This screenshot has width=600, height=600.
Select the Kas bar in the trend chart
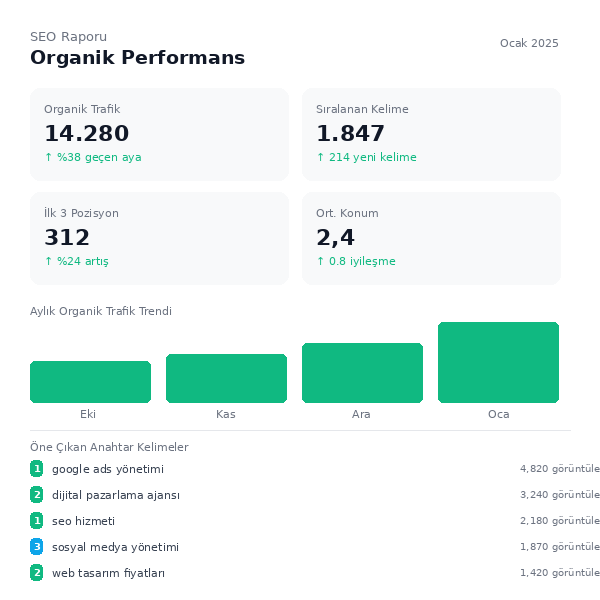coord(226,378)
